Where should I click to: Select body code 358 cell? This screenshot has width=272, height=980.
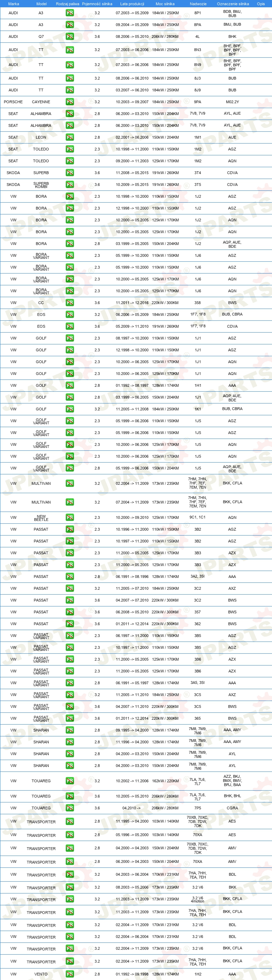[197, 303]
